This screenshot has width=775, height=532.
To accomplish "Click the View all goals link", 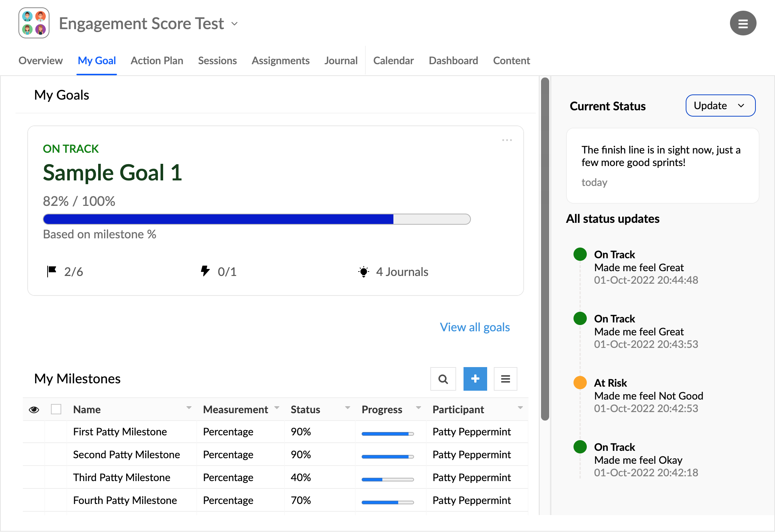I will click(475, 327).
